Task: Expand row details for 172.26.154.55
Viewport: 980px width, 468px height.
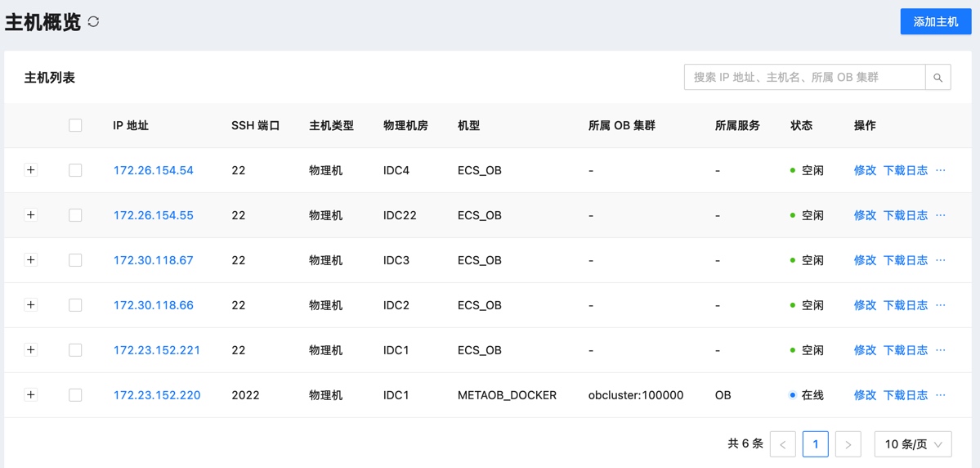Action: click(30, 215)
